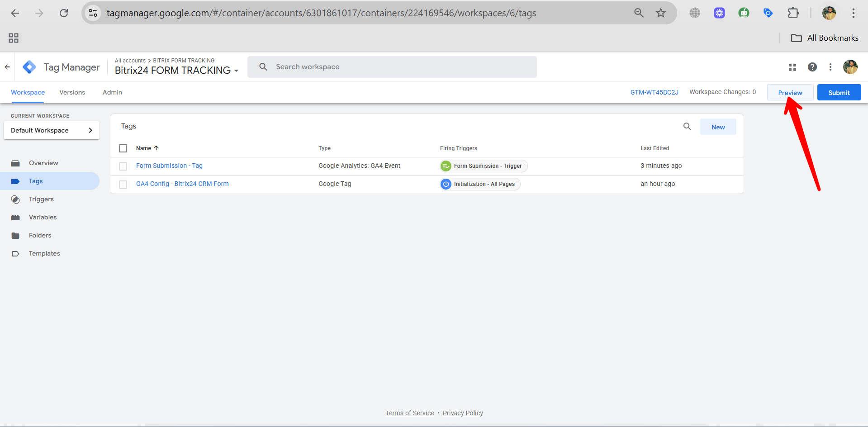Screen dimensions: 868x427
Task: Check the GA4 Config row checkbox
Action: [x=123, y=185]
